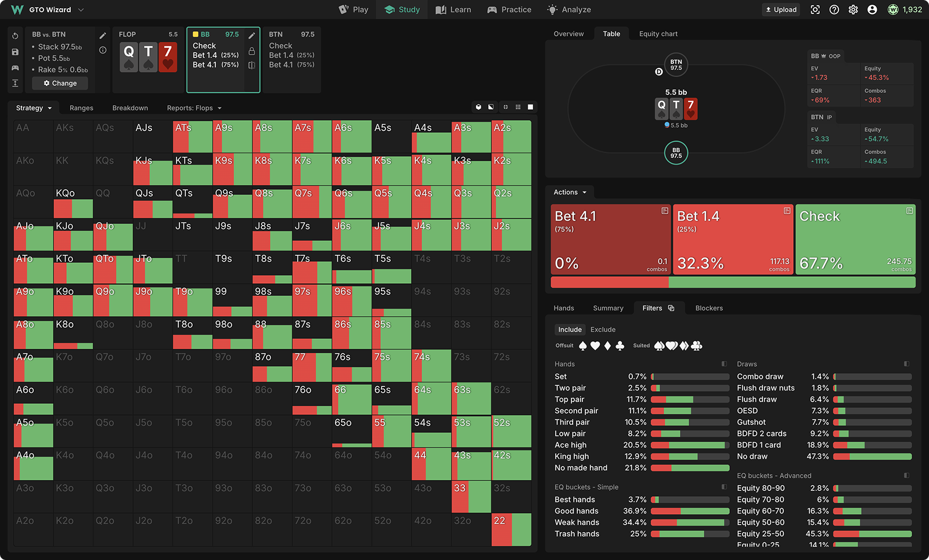Toggle the suited hearts filter
The height and width of the screenshot is (560, 929).
click(x=672, y=346)
